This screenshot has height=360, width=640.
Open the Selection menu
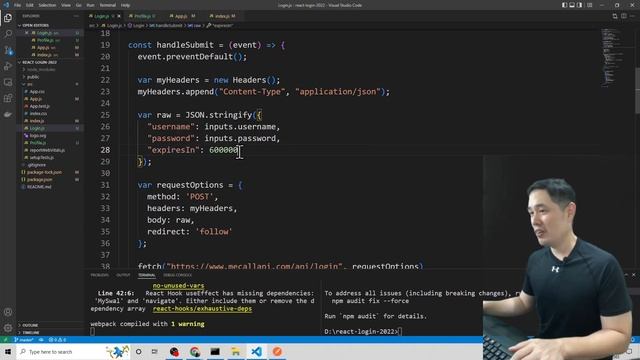point(47,5)
